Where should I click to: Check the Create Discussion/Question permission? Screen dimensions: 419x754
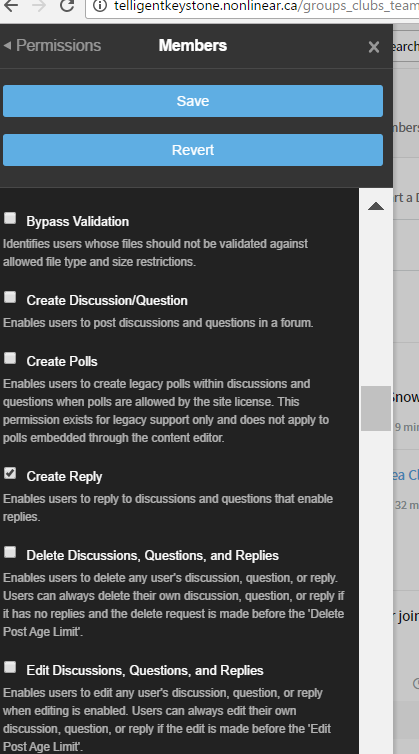(10, 297)
